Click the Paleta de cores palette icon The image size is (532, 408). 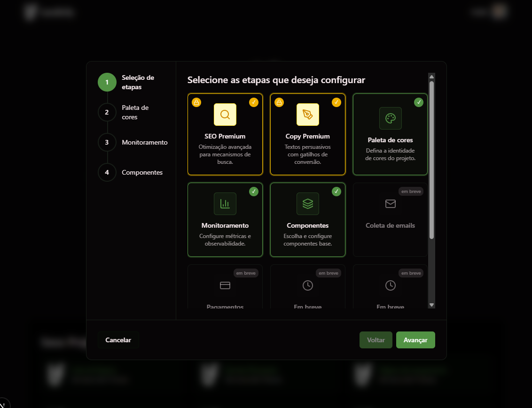[x=391, y=118]
